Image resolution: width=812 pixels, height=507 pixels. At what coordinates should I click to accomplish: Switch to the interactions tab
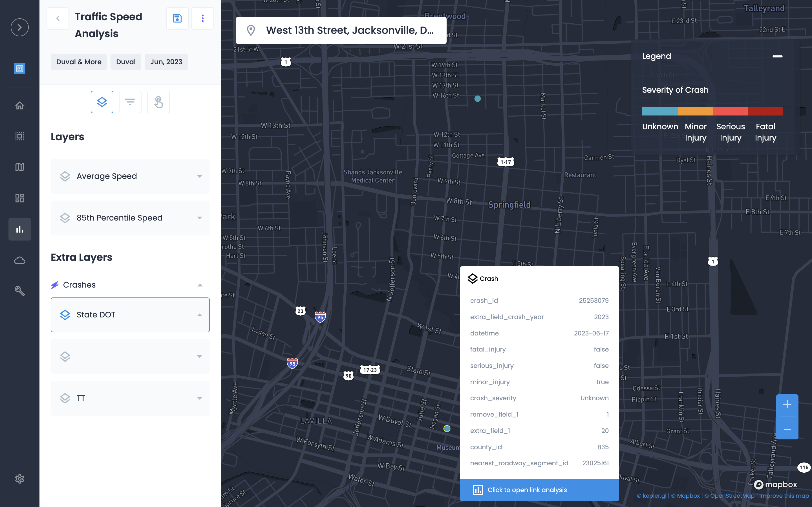click(158, 102)
